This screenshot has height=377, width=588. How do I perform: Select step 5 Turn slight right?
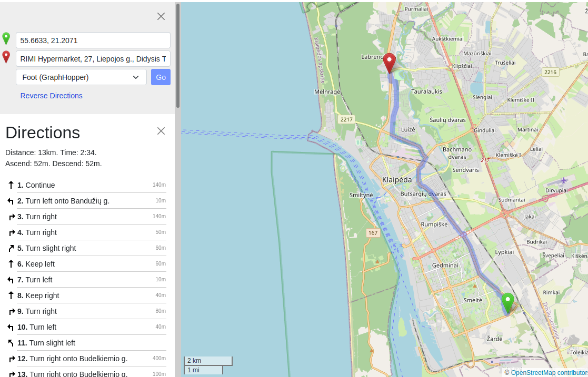pos(51,248)
